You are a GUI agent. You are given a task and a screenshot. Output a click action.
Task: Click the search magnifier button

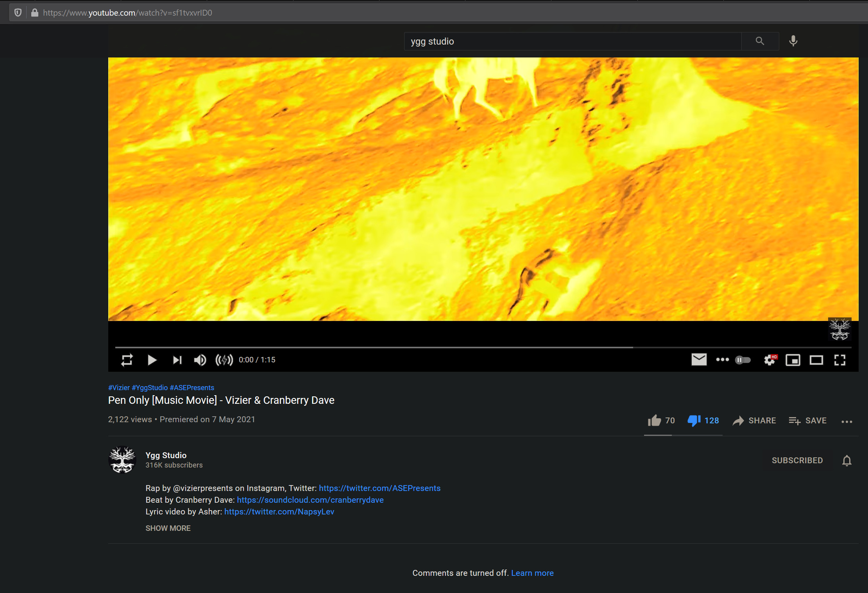(x=760, y=41)
